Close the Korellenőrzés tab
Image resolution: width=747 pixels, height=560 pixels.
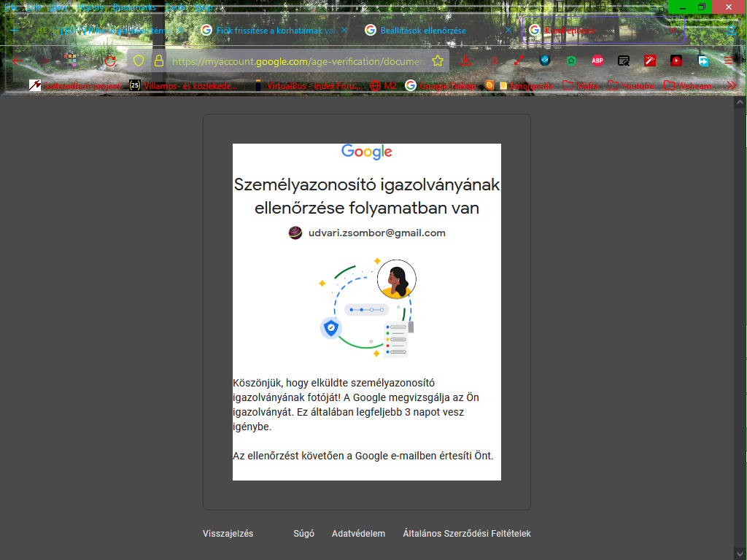672,30
